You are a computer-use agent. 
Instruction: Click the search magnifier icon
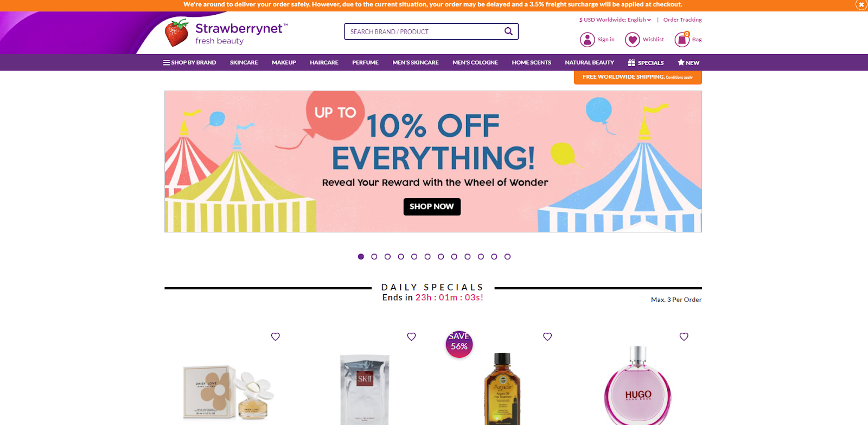508,31
